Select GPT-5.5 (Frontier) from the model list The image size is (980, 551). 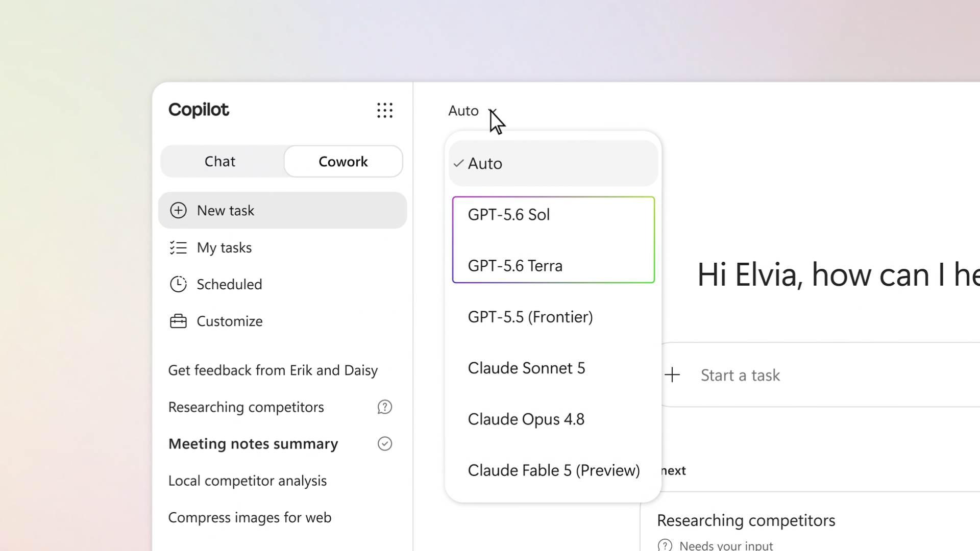coord(553,317)
